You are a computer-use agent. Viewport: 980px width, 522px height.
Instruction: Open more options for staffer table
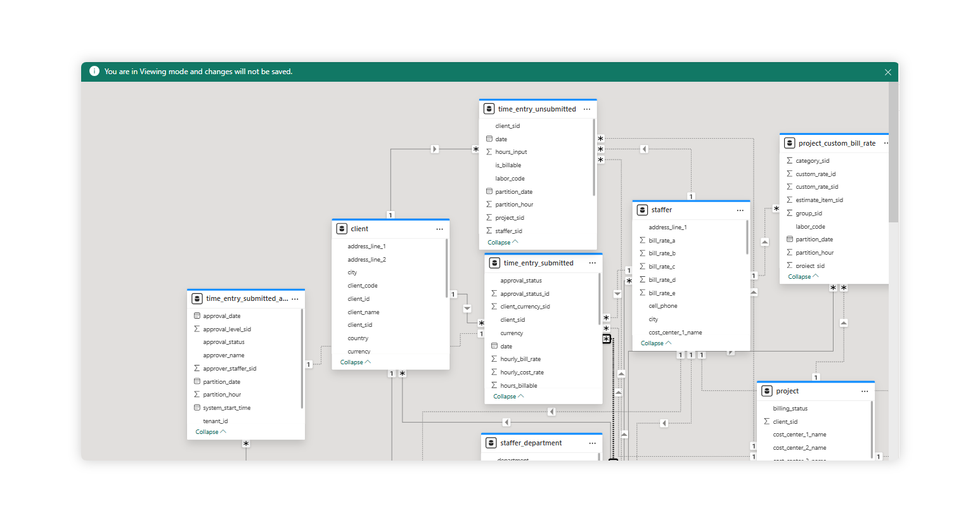740,210
